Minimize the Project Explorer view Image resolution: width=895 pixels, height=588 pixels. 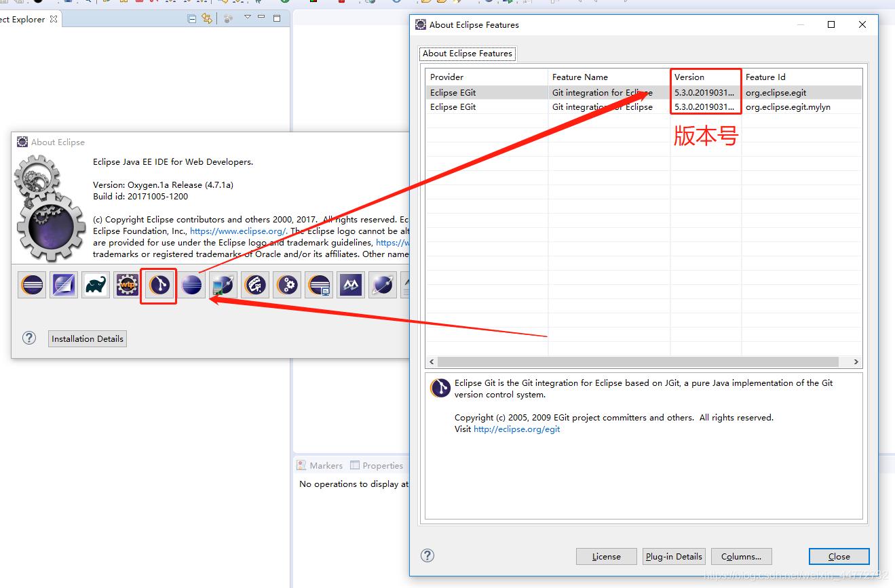click(262, 18)
